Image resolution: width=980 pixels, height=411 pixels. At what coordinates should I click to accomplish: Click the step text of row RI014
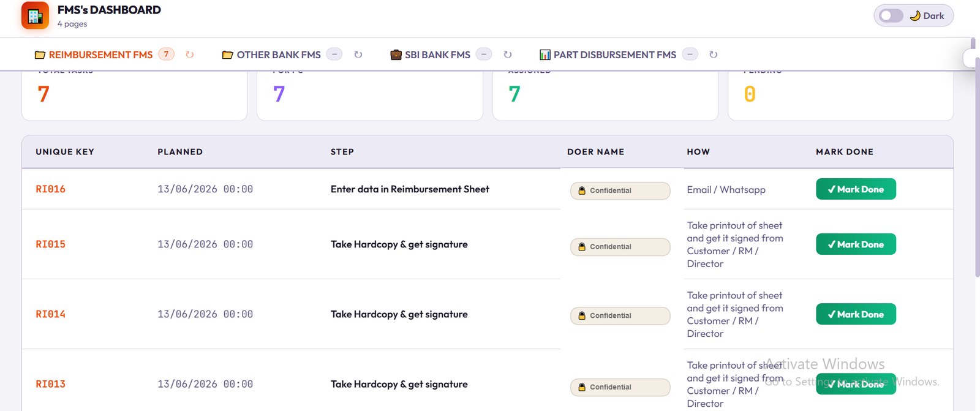(399, 314)
